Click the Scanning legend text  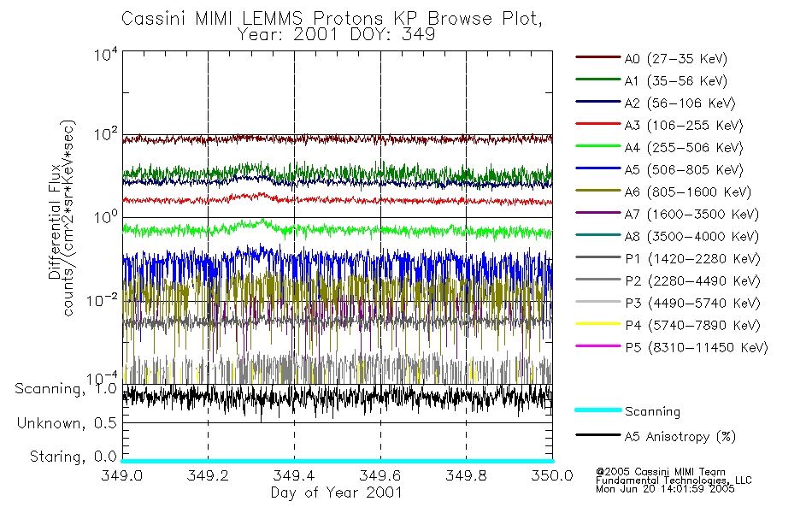point(652,412)
